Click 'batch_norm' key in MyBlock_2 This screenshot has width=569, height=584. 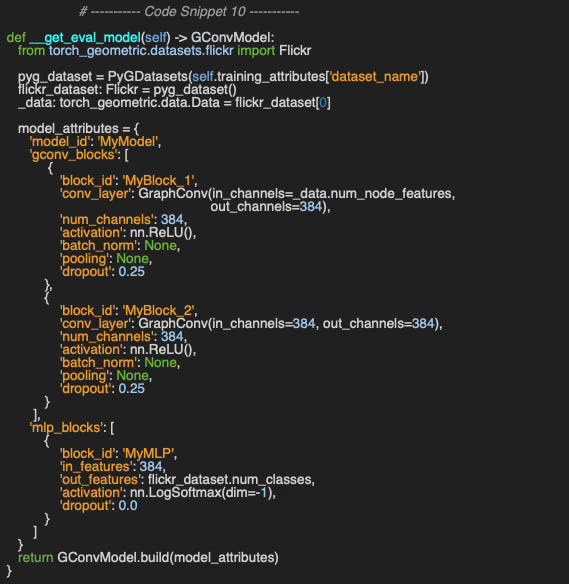coord(99,363)
